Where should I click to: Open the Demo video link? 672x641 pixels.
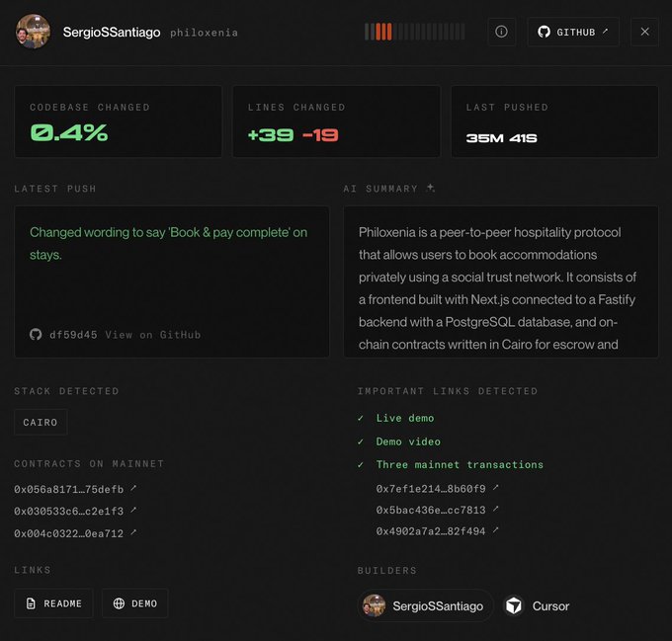pyautogui.click(x=408, y=441)
